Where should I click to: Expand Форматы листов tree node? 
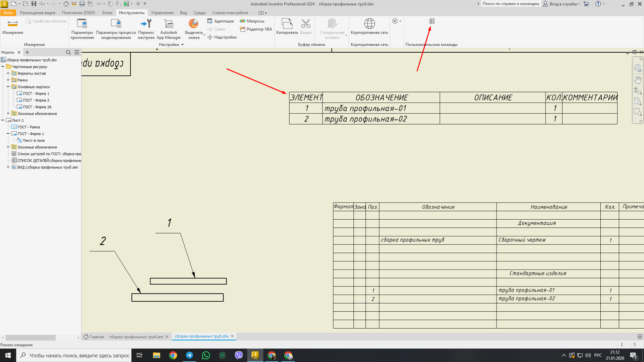tap(8, 73)
